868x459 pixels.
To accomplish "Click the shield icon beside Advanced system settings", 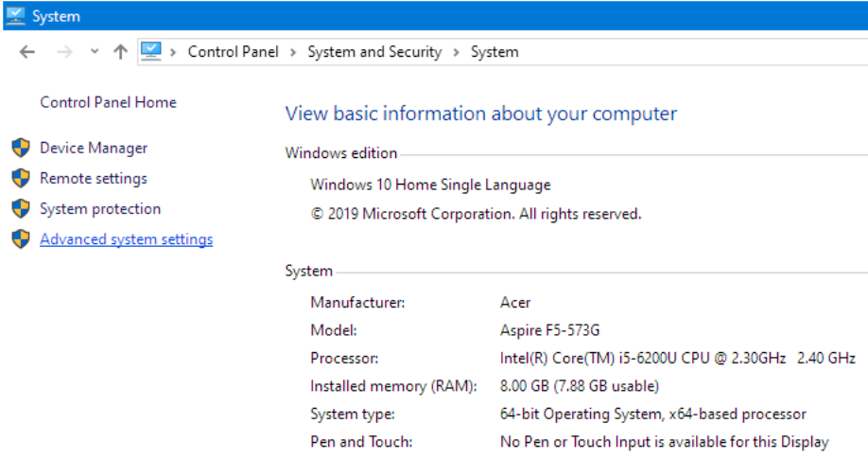I will pos(21,239).
